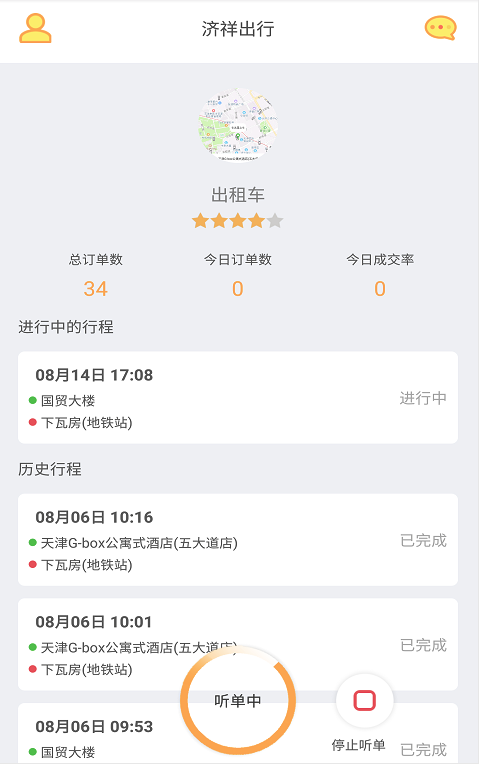Tap 今日订单数 value
Screen dimensions: 479x766
pyautogui.click(x=238, y=289)
